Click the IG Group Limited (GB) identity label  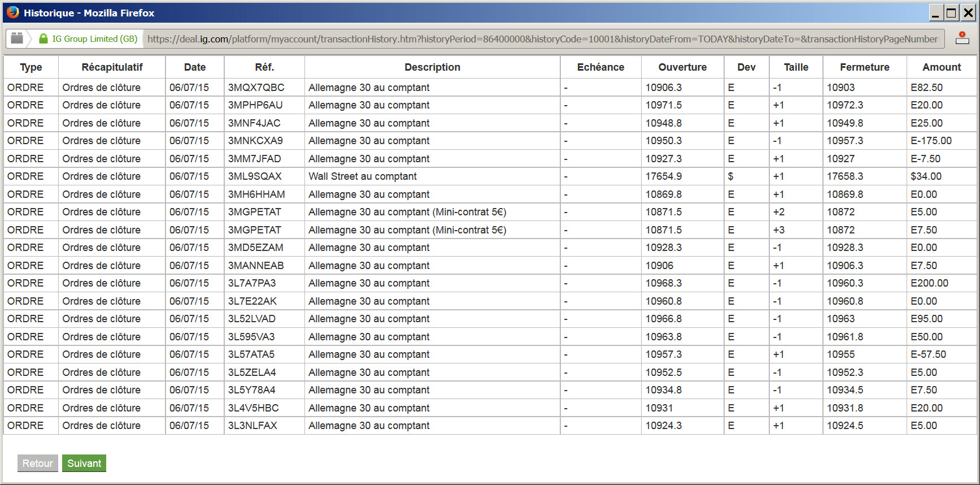95,39
